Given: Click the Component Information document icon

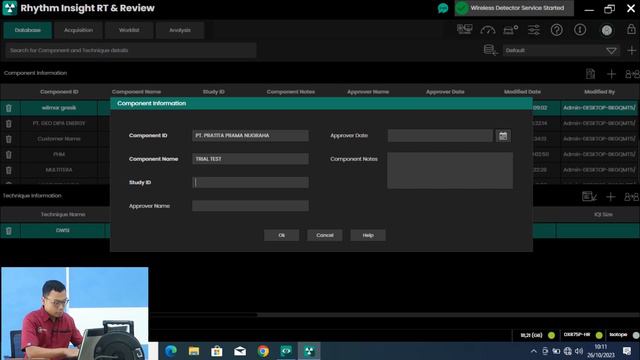Looking at the screenshot, I should 590,74.
